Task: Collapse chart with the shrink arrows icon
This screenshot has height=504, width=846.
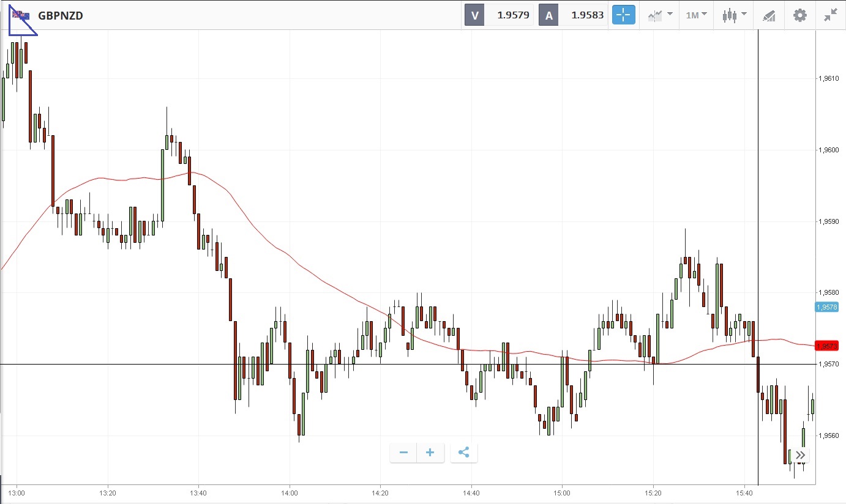Action: [830, 15]
